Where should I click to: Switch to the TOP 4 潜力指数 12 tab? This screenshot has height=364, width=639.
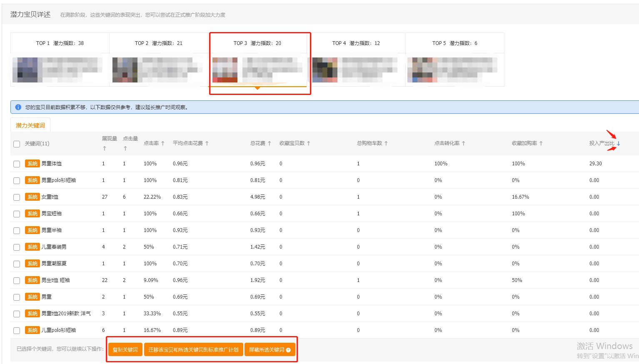click(x=356, y=43)
